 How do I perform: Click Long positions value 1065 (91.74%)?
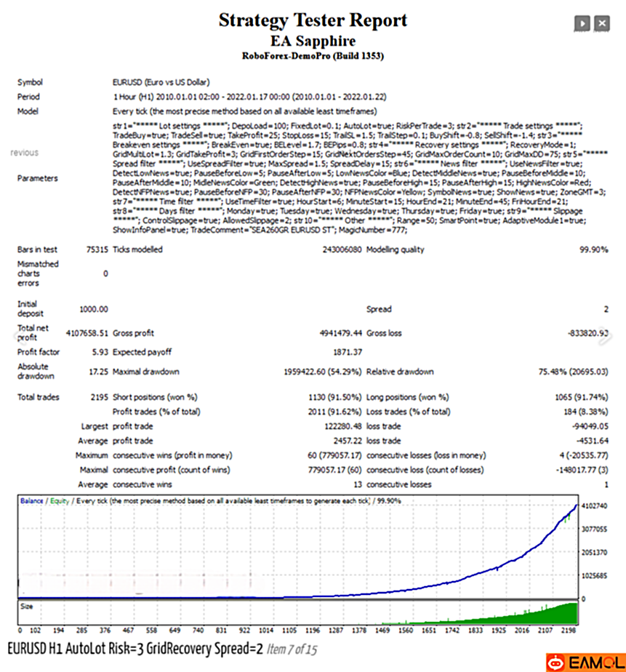[582, 397]
